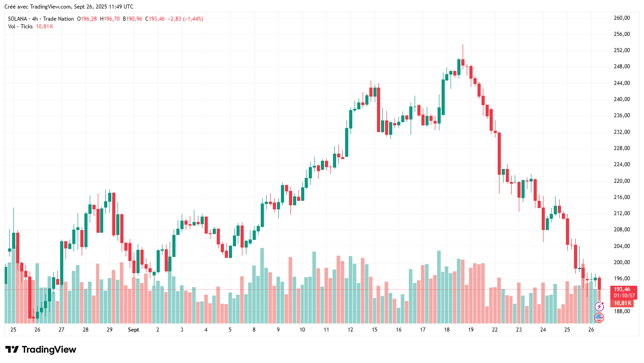Click the Trade Nation exchange label
Viewport: 644px width, 363px height.
pos(58,19)
